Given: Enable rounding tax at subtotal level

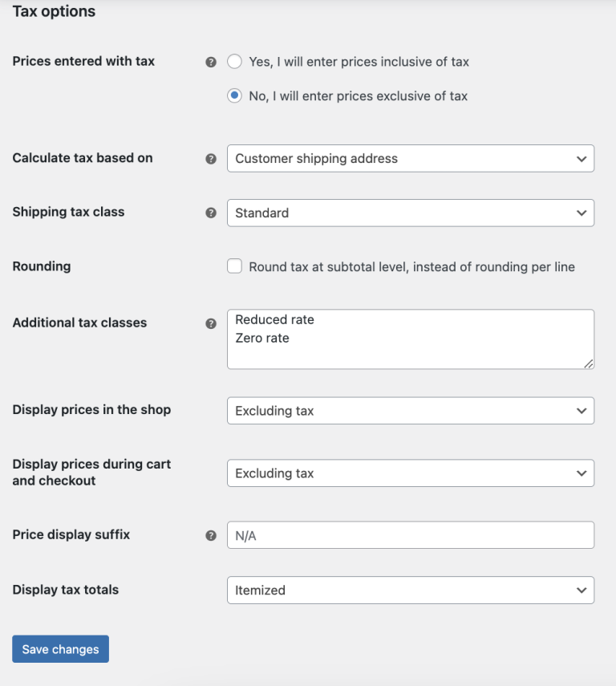Looking at the screenshot, I should click(234, 266).
